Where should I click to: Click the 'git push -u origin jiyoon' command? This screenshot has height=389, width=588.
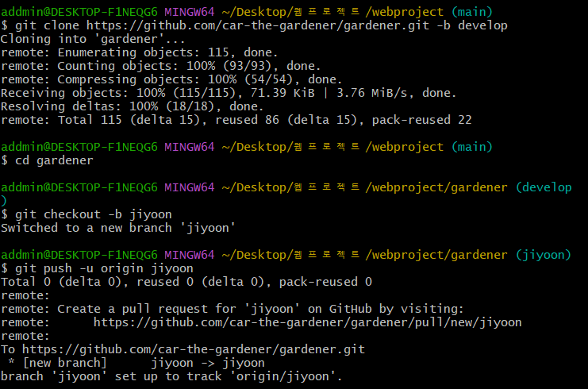[97, 268]
